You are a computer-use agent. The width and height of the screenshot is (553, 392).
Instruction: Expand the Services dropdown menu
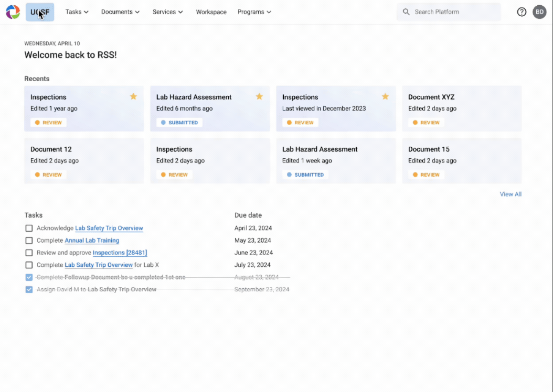pos(167,12)
